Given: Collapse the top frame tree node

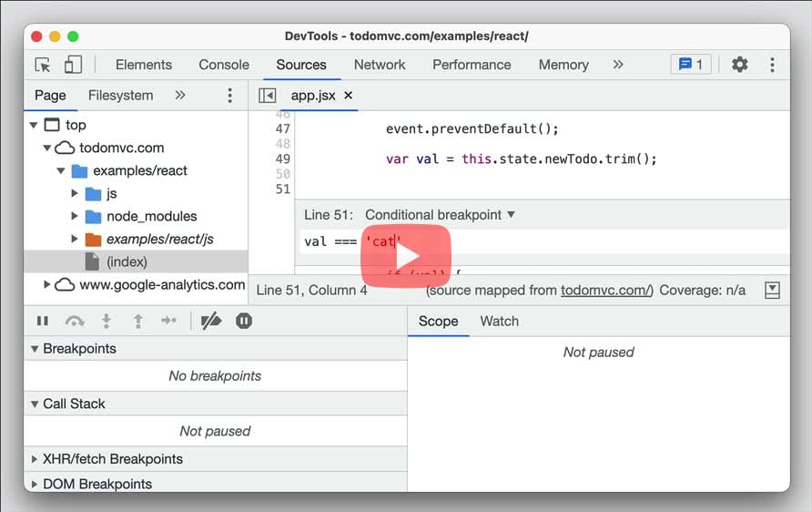Looking at the screenshot, I should coord(34,125).
